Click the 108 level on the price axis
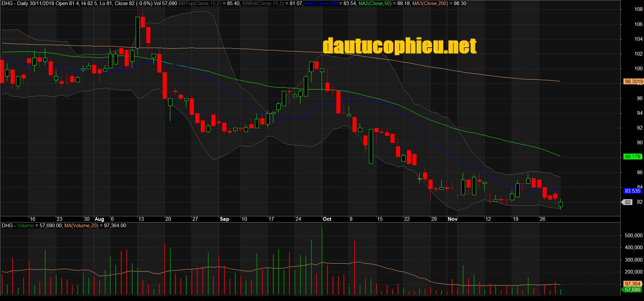Image resolution: width=644 pixels, height=301 pixels. tap(638, 9)
